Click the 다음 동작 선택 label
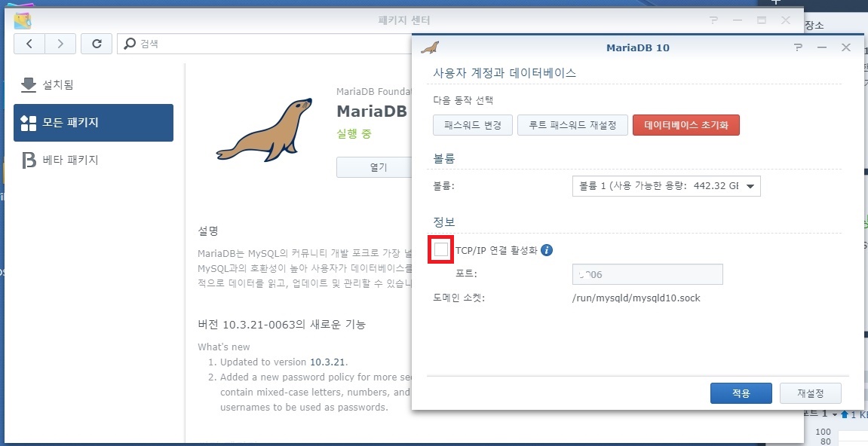This screenshot has width=868, height=446. (x=463, y=101)
